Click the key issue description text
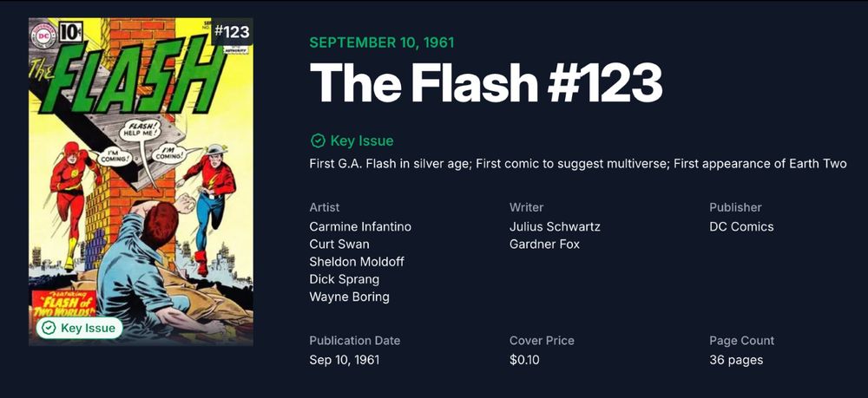This screenshot has width=868, height=398. click(x=578, y=164)
